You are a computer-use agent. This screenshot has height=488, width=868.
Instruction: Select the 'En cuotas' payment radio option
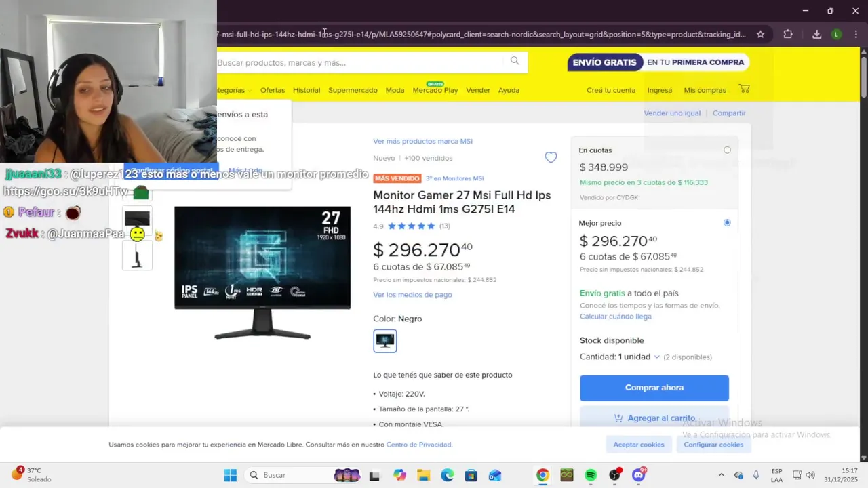(727, 150)
